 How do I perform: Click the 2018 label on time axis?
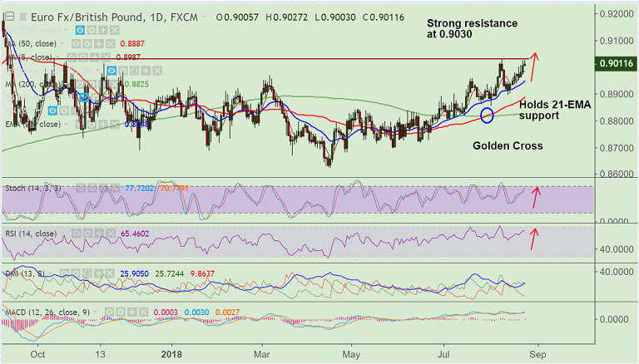point(171,354)
